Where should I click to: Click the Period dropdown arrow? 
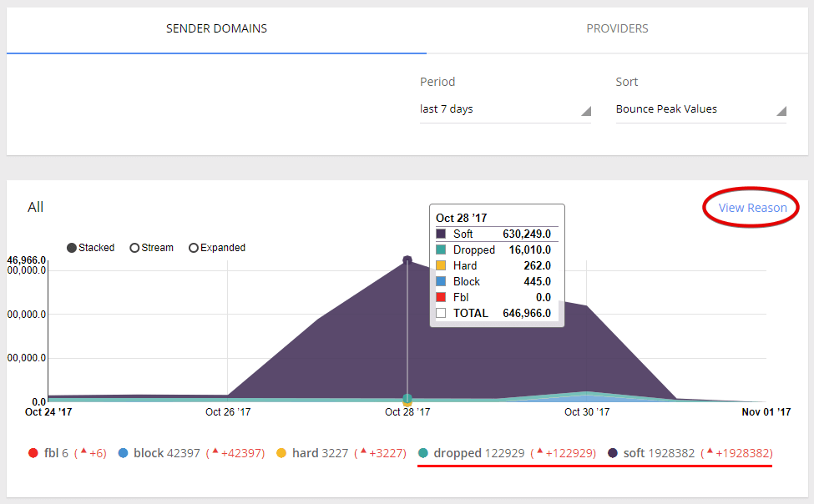(586, 111)
